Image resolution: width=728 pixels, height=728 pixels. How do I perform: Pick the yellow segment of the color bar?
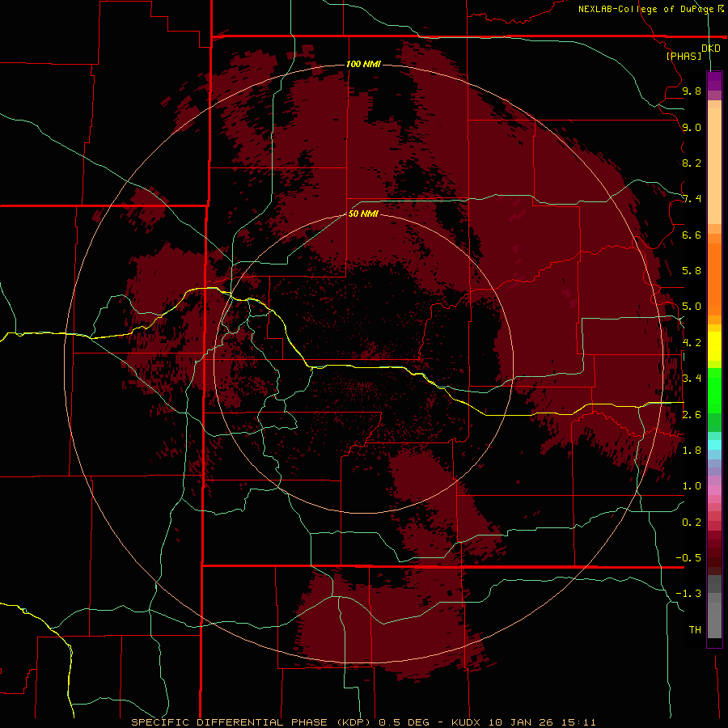coord(714,346)
